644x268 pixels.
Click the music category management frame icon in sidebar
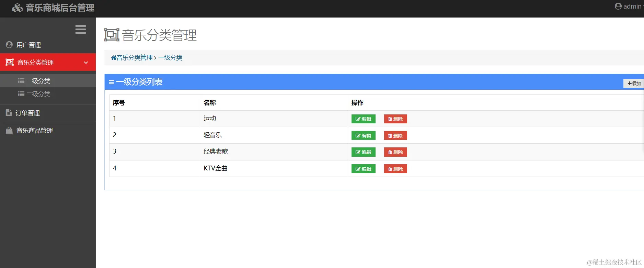click(10, 62)
